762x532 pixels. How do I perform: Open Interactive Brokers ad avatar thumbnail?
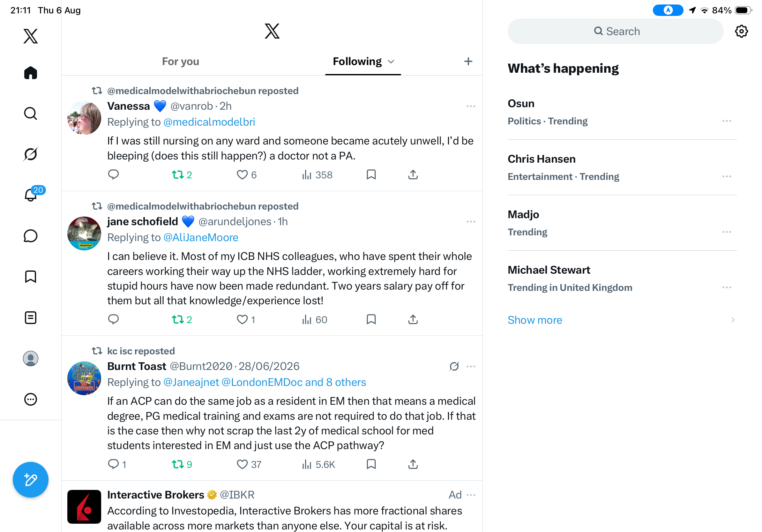tap(84, 506)
